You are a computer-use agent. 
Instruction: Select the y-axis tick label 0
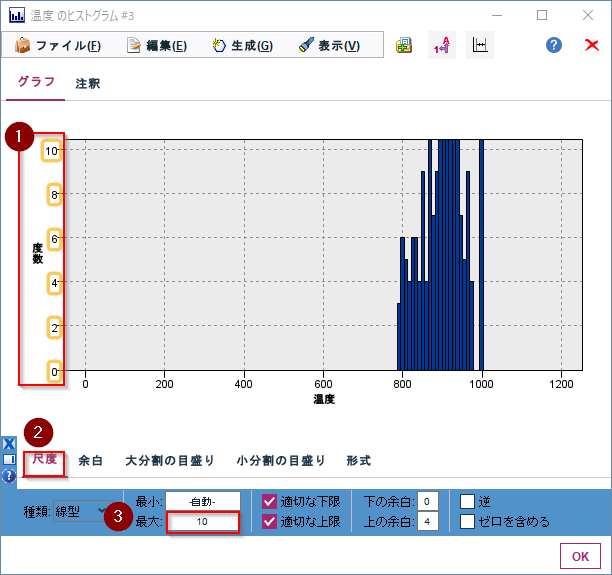pos(54,371)
